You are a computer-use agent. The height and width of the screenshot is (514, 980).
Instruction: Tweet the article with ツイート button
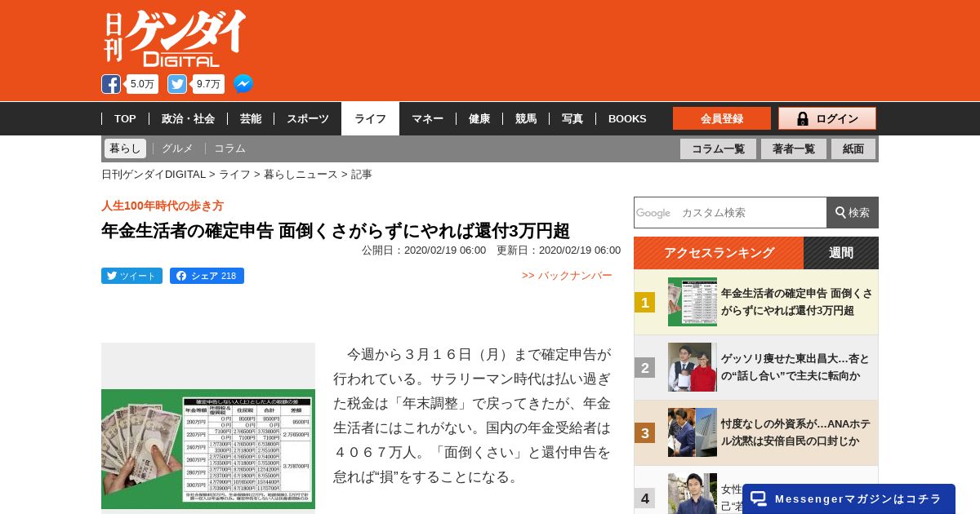click(x=131, y=276)
